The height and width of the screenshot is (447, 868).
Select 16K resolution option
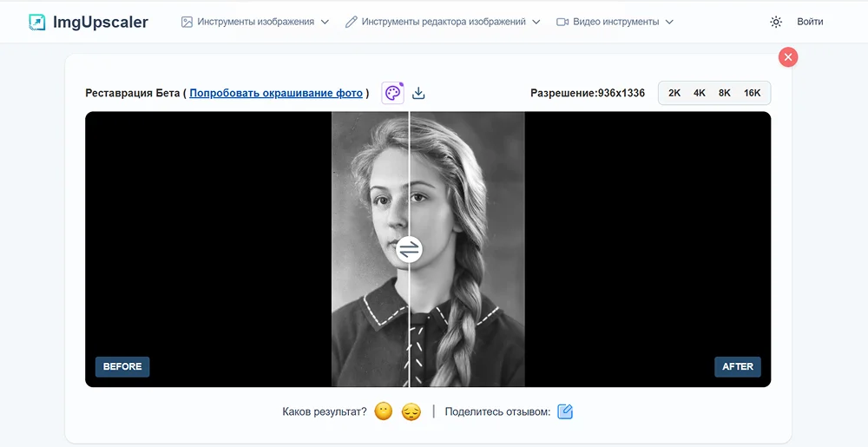click(x=752, y=93)
